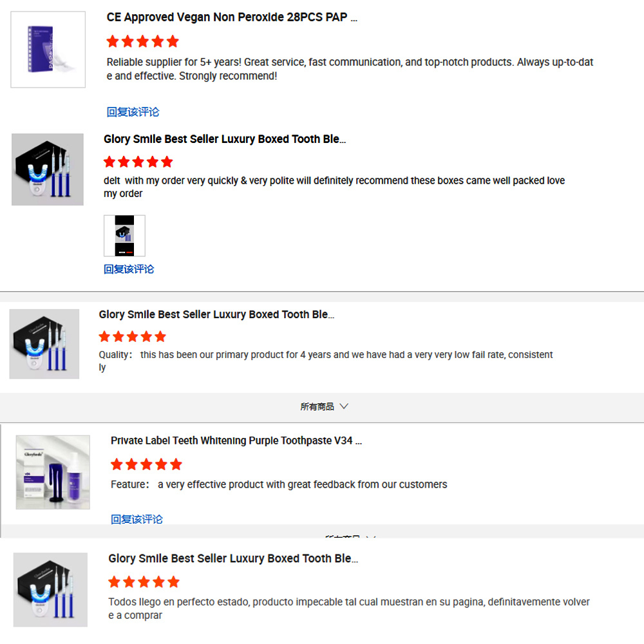The height and width of the screenshot is (644, 644).
Task: Click the stars under the Purple Toothpaste title
Action: coord(146,464)
